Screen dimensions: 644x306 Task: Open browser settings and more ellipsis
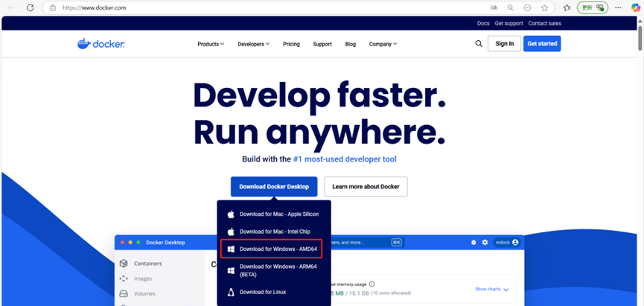[618, 7]
